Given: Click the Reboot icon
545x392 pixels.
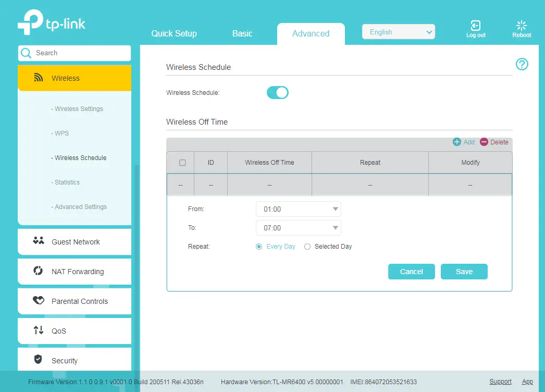Looking at the screenshot, I should 521,26.
